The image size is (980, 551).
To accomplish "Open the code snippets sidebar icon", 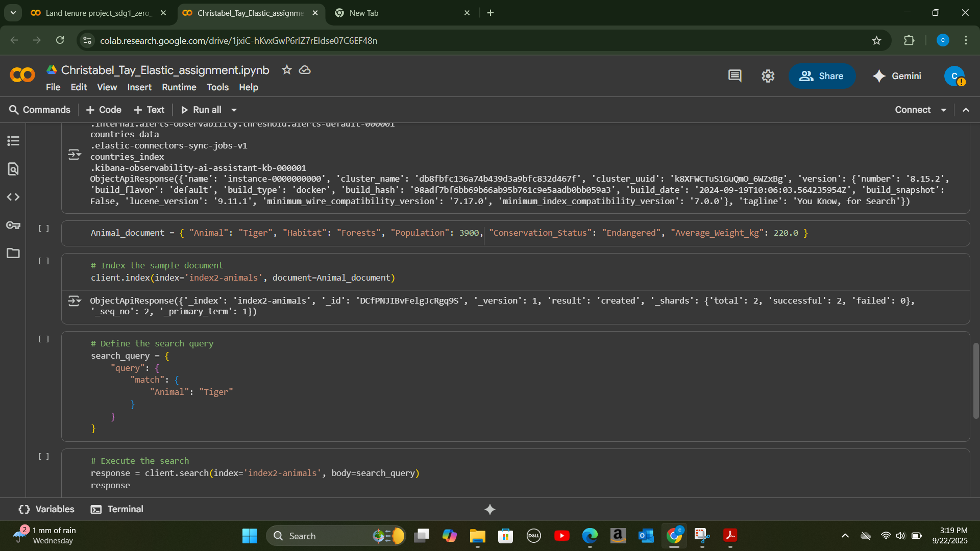I will click(13, 197).
